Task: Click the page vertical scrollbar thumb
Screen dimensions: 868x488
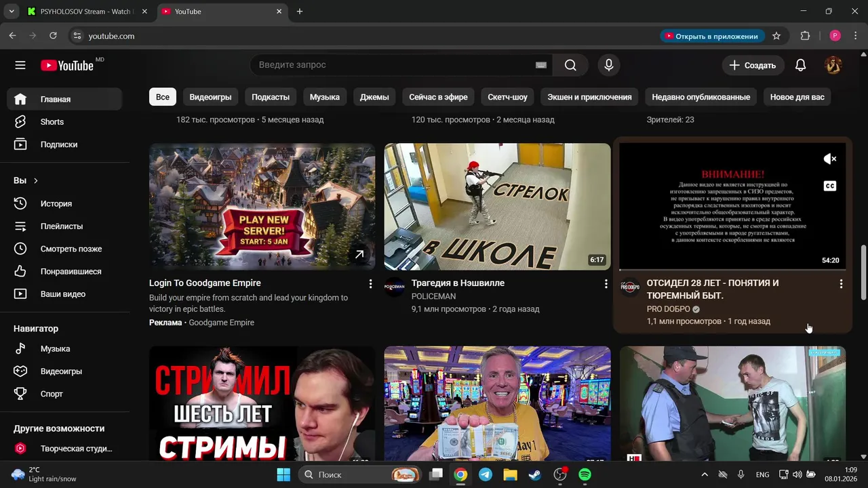Action: pyautogui.click(x=863, y=272)
